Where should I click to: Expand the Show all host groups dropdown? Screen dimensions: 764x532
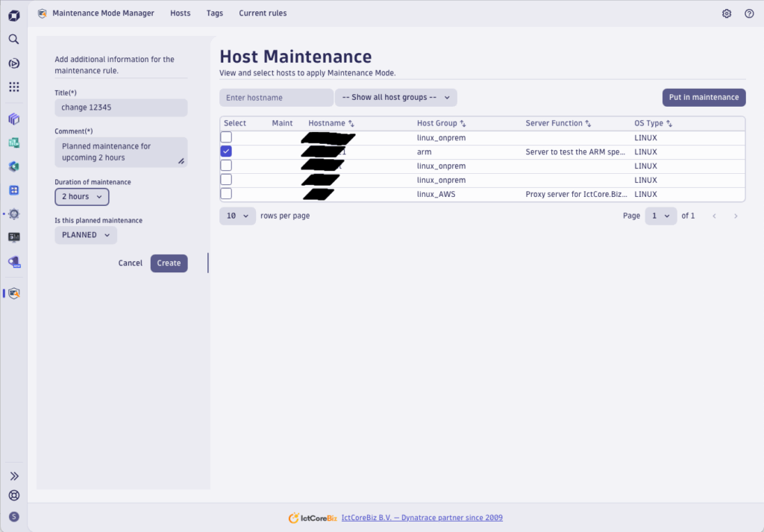pyautogui.click(x=395, y=98)
